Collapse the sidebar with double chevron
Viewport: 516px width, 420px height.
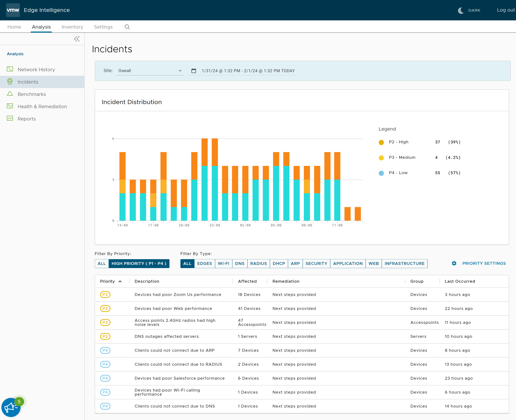tap(77, 39)
